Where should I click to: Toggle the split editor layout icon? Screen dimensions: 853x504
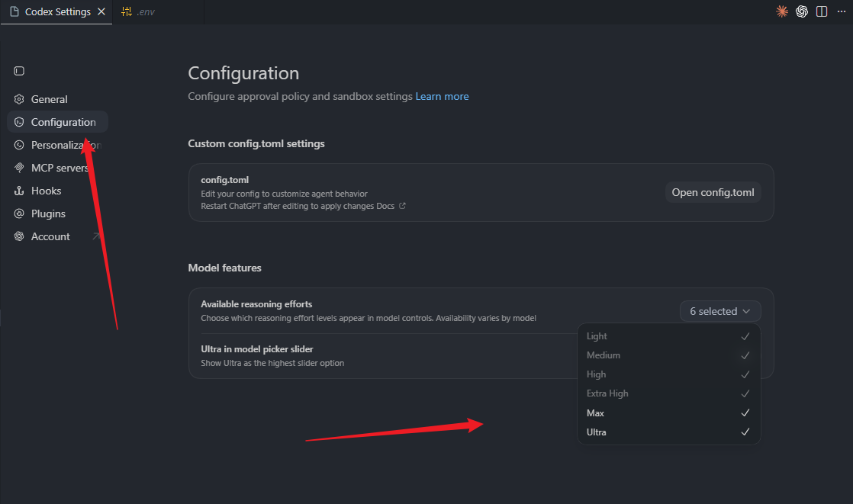[x=822, y=11]
